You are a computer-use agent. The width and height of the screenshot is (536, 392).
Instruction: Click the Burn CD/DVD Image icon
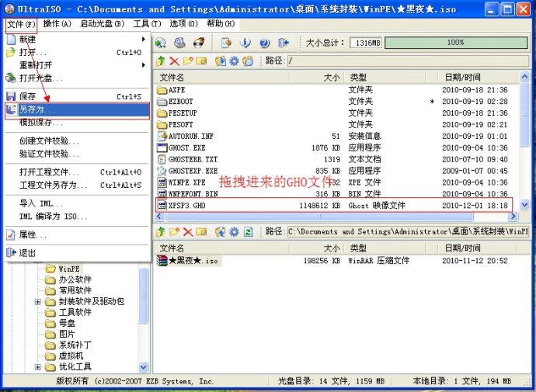(x=200, y=43)
